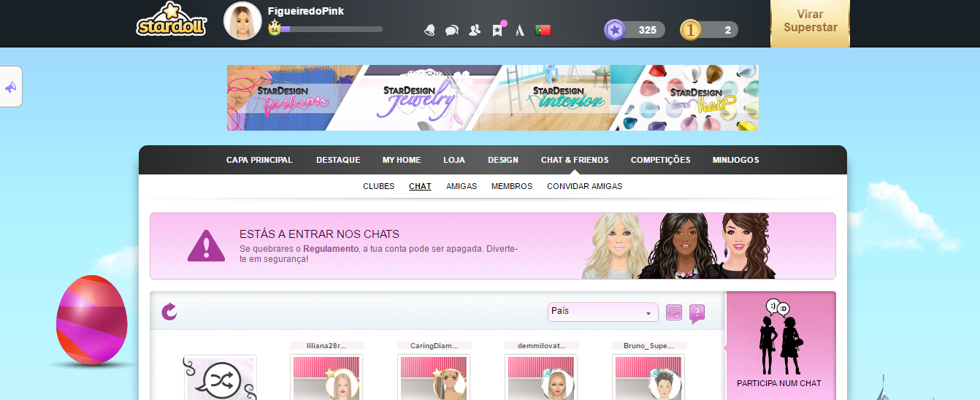980x400 pixels.
Task: Open the País dropdown
Action: coord(603,312)
